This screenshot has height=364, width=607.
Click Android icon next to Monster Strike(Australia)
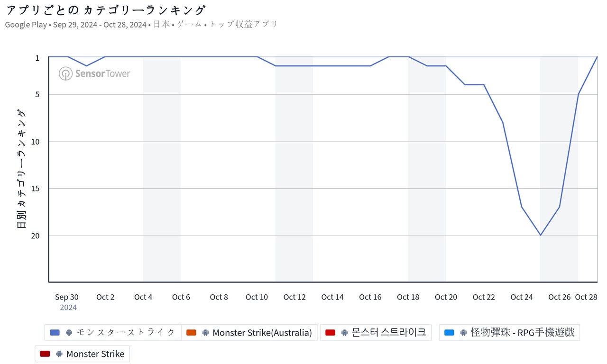click(205, 333)
